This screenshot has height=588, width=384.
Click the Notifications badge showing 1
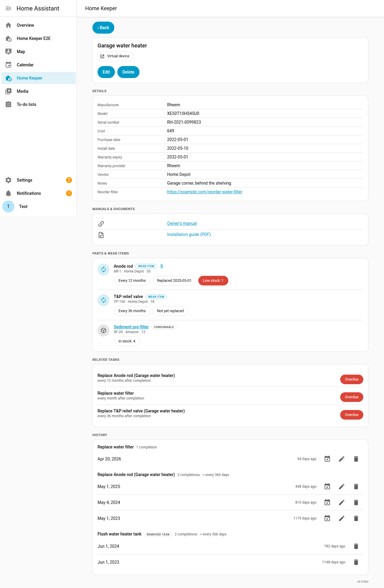[69, 193]
